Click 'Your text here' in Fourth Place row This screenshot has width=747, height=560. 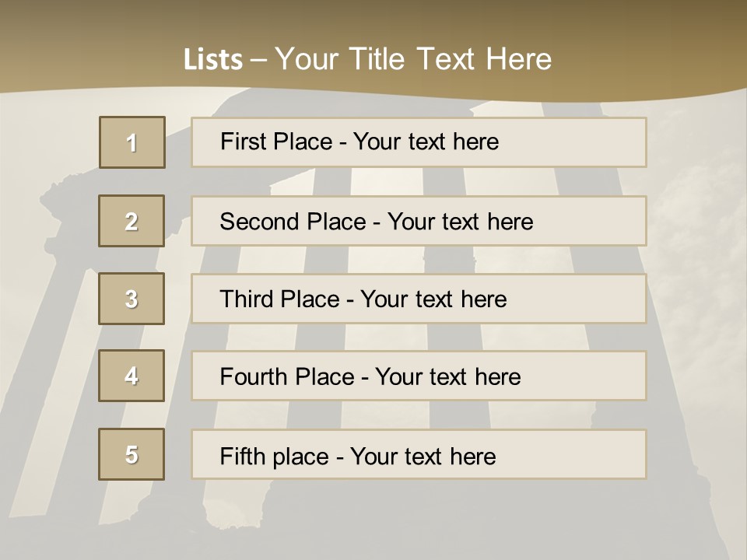click(x=448, y=376)
